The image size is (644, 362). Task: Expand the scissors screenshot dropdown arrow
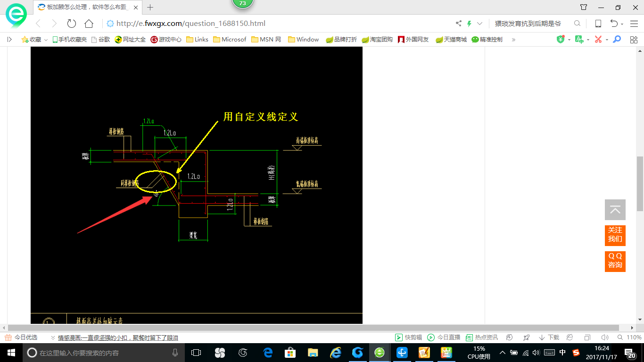point(607,40)
